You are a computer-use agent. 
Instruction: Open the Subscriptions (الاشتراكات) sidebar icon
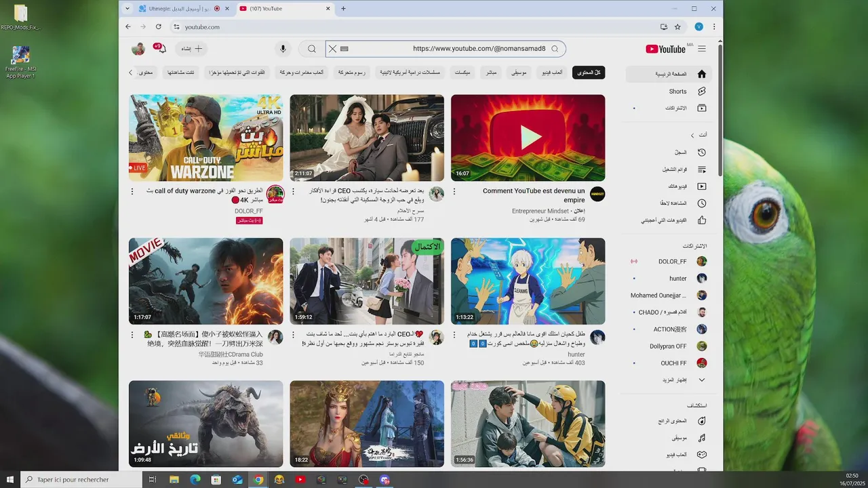click(x=702, y=108)
